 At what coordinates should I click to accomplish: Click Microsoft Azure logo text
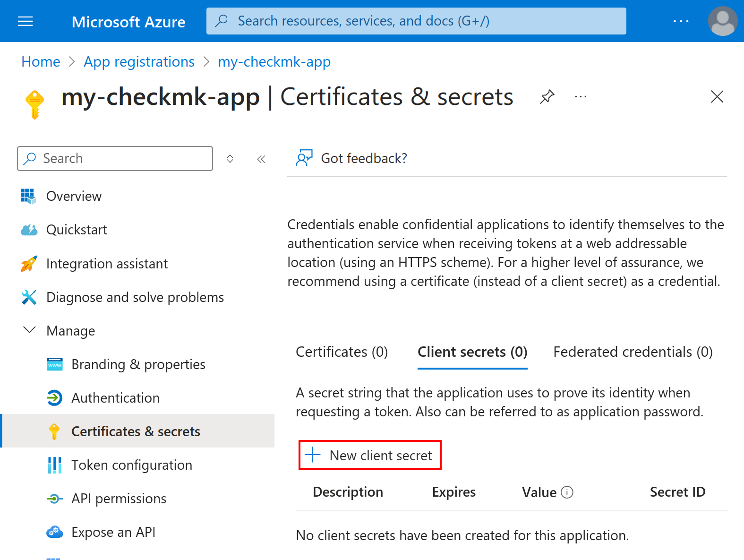(x=128, y=22)
